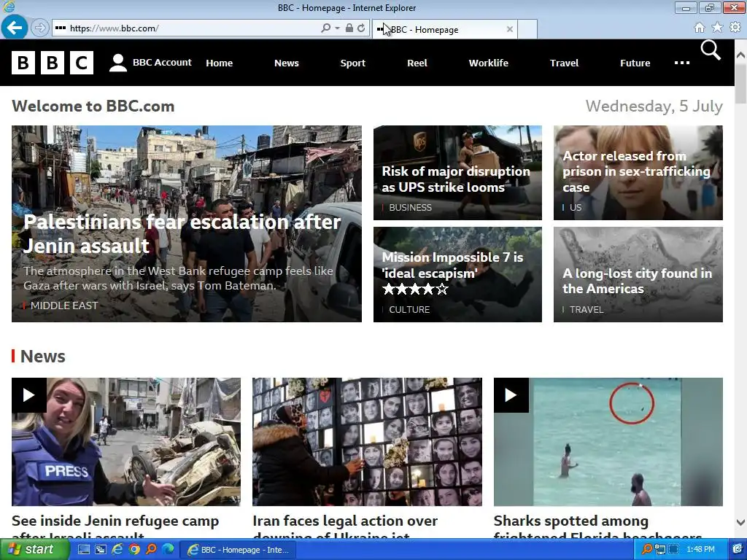Screen dimensions: 747x560
Task: Open a new blank tab
Action: point(527,29)
